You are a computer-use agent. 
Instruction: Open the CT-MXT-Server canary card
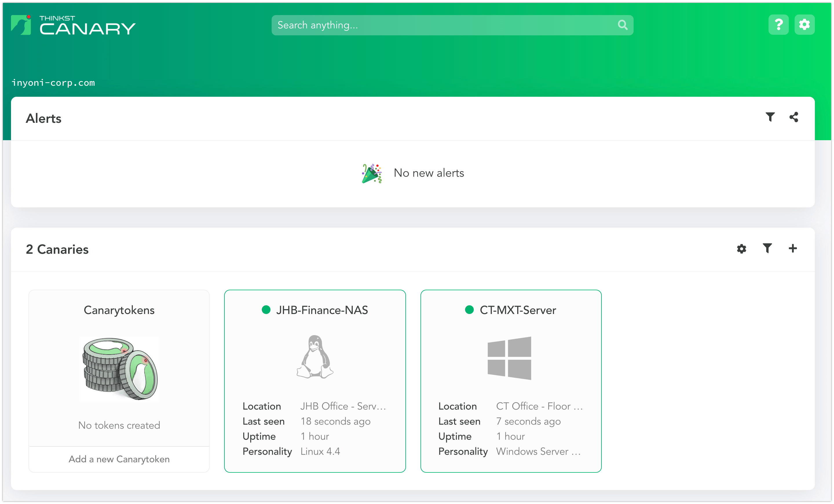pyautogui.click(x=511, y=381)
